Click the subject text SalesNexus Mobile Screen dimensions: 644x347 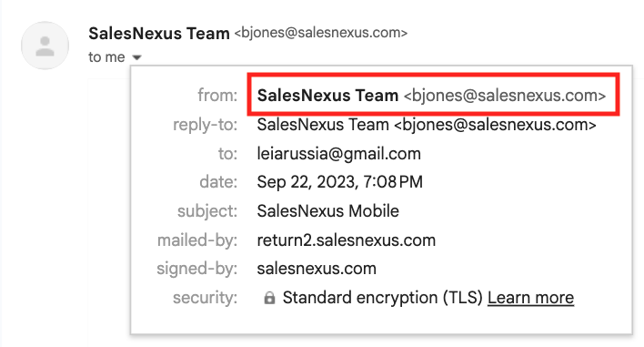point(327,211)
